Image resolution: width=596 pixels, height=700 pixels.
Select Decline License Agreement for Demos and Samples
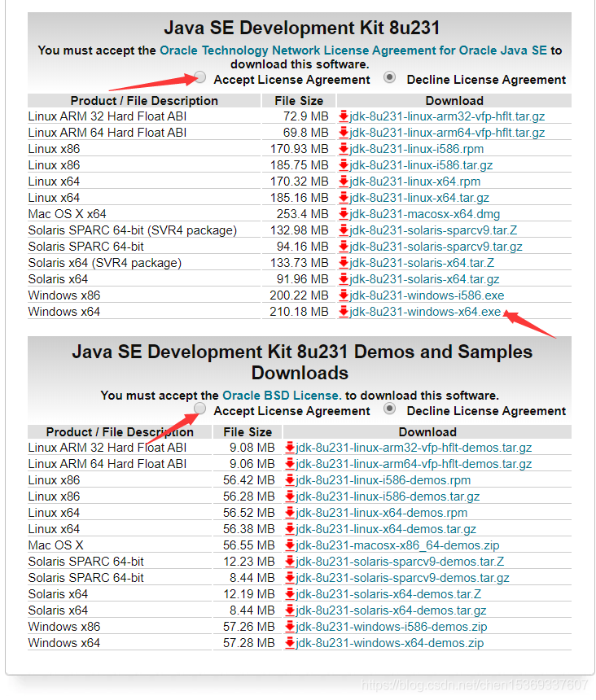click(x=390, y=409)
